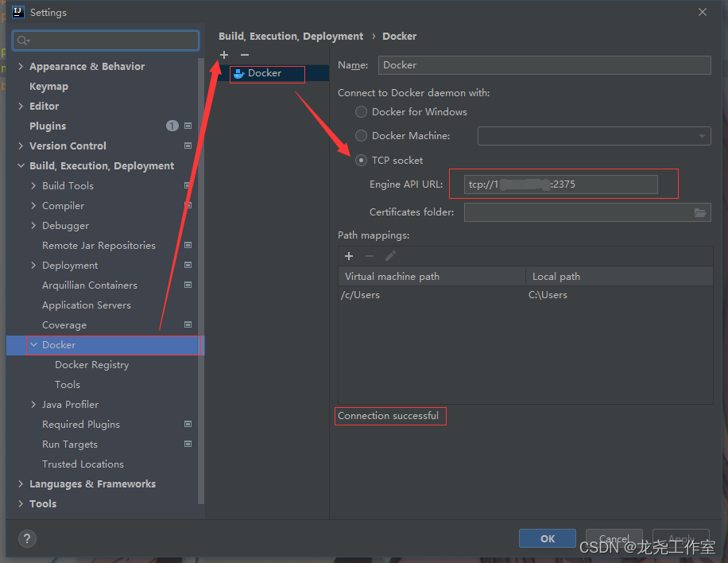Click the Connection successful status text
Screen dimensions: 728x563
388,416
